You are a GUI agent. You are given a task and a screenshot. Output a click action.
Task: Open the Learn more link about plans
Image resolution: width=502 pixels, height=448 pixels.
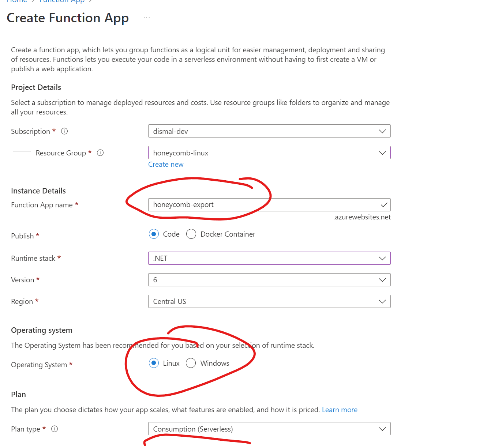coord(339,410)
